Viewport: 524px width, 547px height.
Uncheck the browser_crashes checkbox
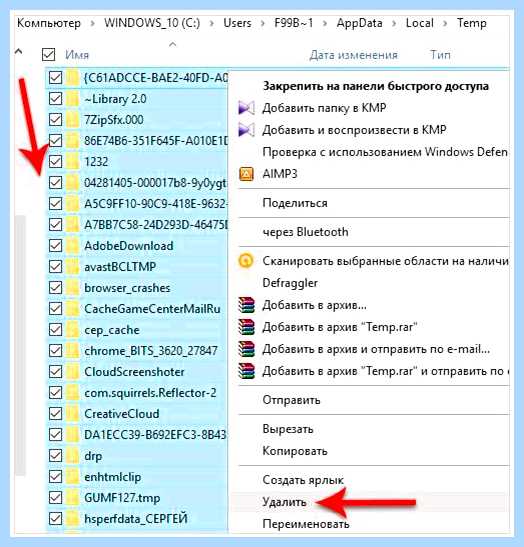pyautogui.click(x=55, y=288)
